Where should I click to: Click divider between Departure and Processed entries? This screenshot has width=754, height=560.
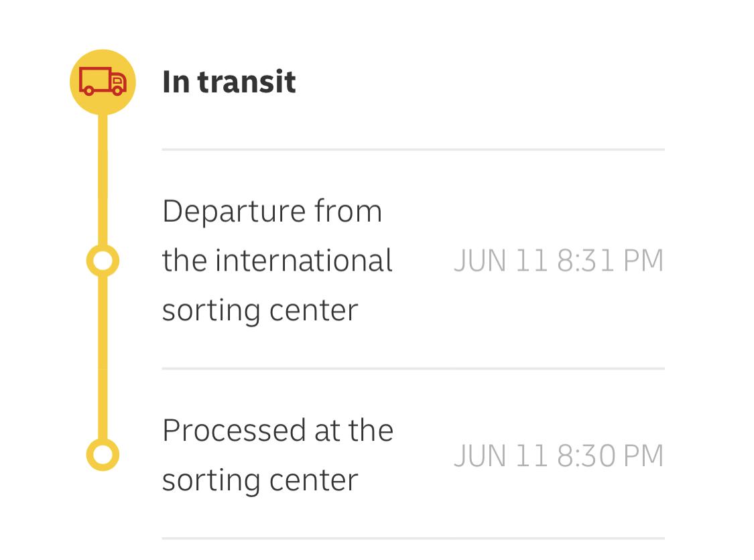pos(413,368)
